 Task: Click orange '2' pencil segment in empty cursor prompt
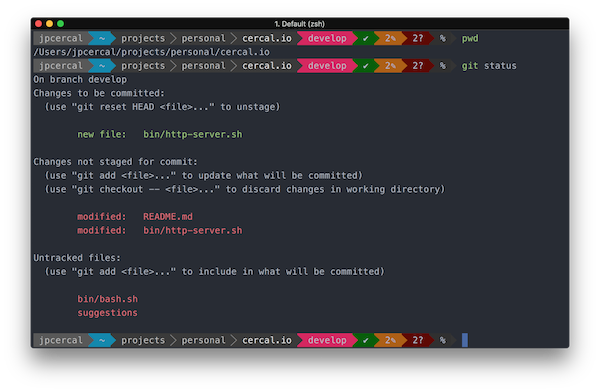coord(390,340)
